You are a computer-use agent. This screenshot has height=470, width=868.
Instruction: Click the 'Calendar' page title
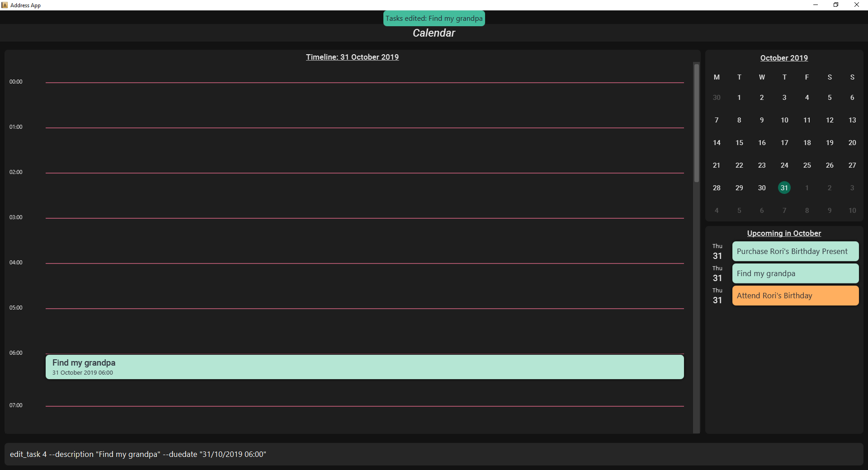(x=434, y=33)
